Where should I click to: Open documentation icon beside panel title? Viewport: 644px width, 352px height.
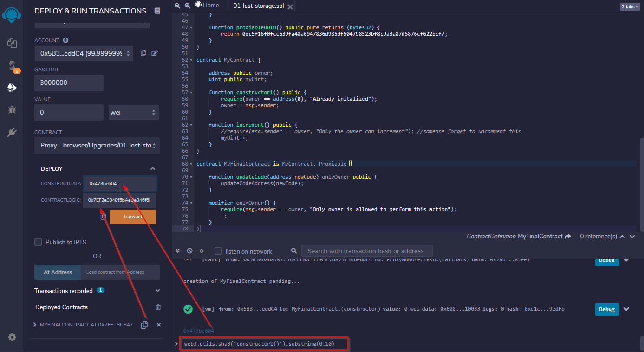157,11
